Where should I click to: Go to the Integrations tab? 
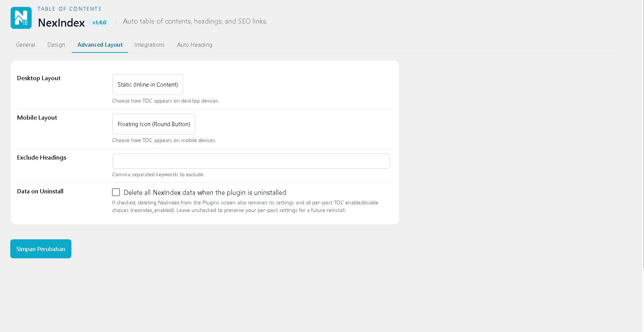[149, 45]
